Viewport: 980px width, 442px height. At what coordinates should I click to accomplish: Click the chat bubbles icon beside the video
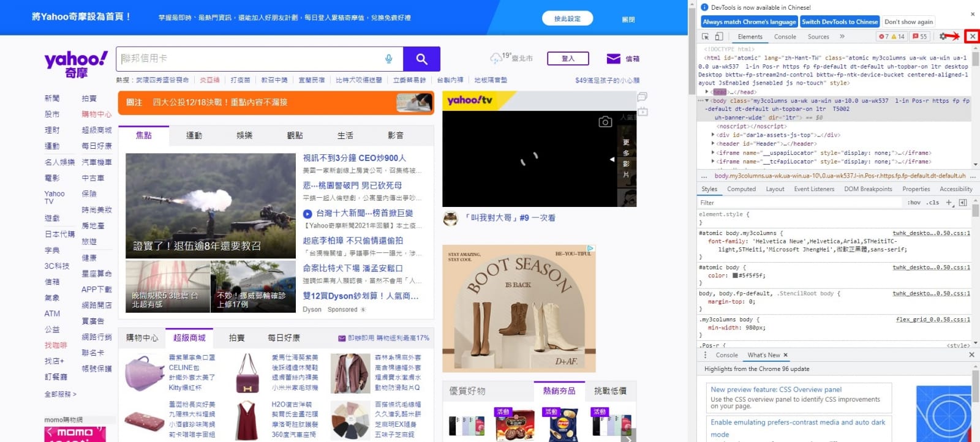coord(642,97)
